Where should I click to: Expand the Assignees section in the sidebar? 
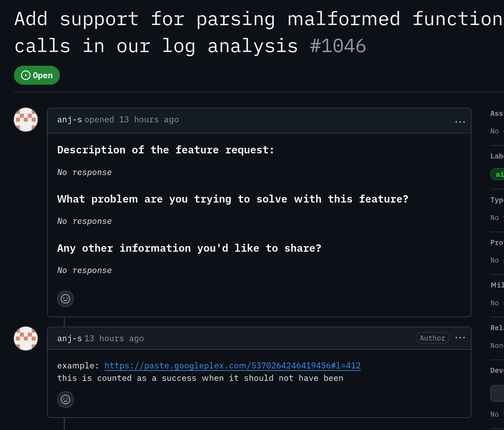(x=497, y=113)
